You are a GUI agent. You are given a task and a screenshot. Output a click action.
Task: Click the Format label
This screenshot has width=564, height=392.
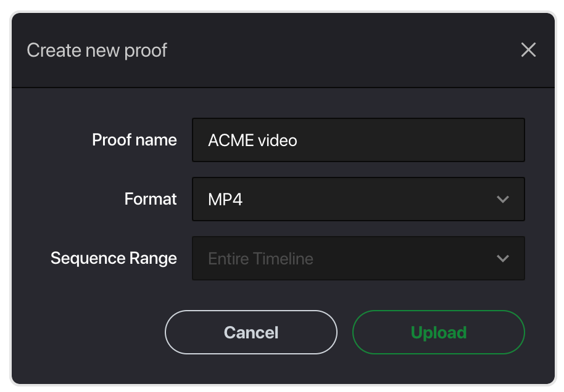click(151, 198)
